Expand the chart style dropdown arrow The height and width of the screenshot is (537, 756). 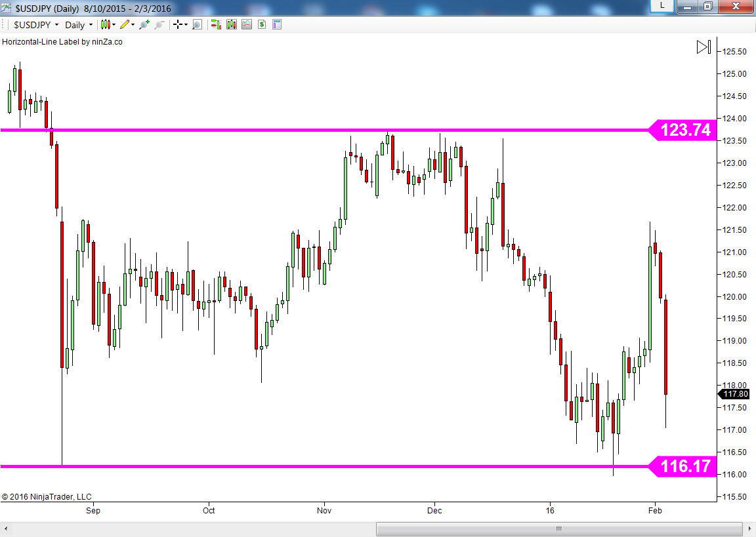(114, 24)
